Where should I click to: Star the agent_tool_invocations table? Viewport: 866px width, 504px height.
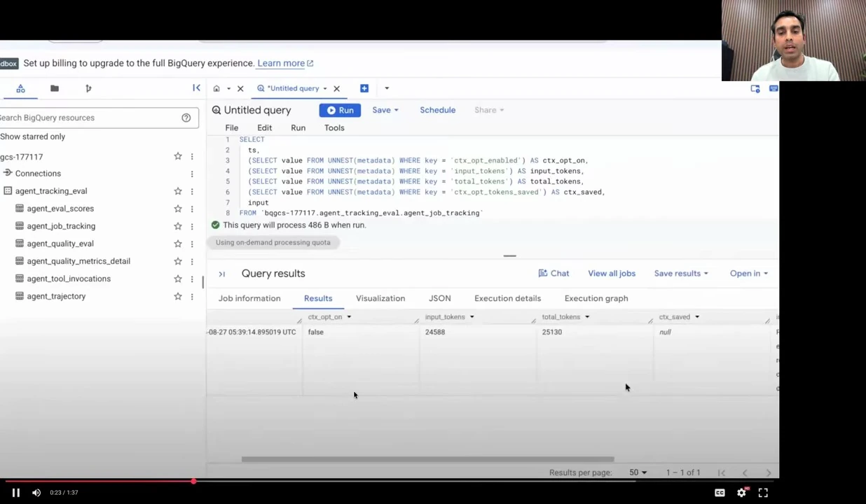[x=178, y=279]
